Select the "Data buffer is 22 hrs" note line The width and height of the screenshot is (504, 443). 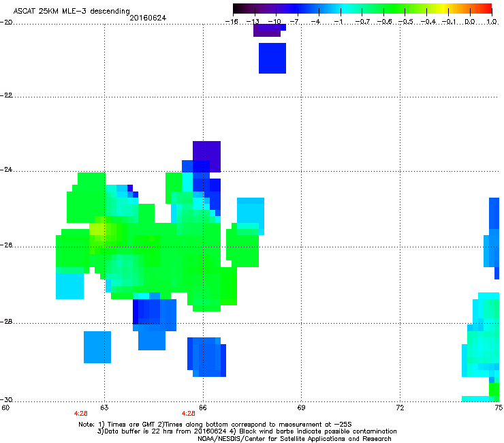pos(247,431)
